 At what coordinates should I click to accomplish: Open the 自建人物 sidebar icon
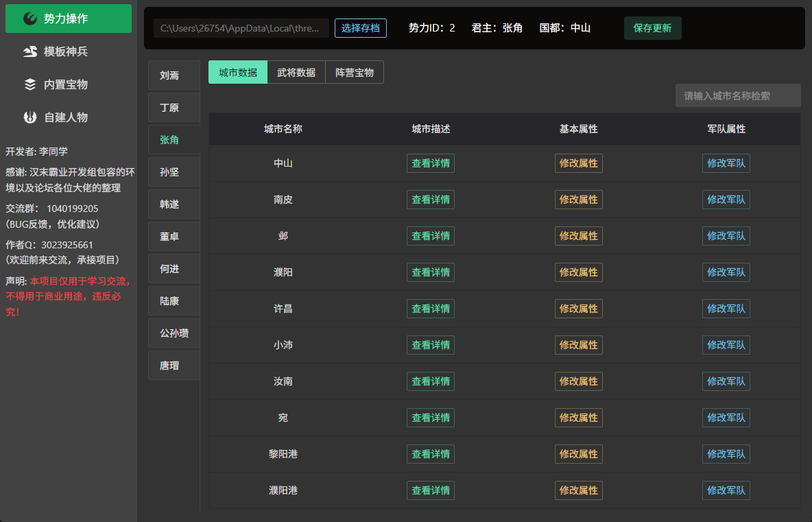coord(30,117)
